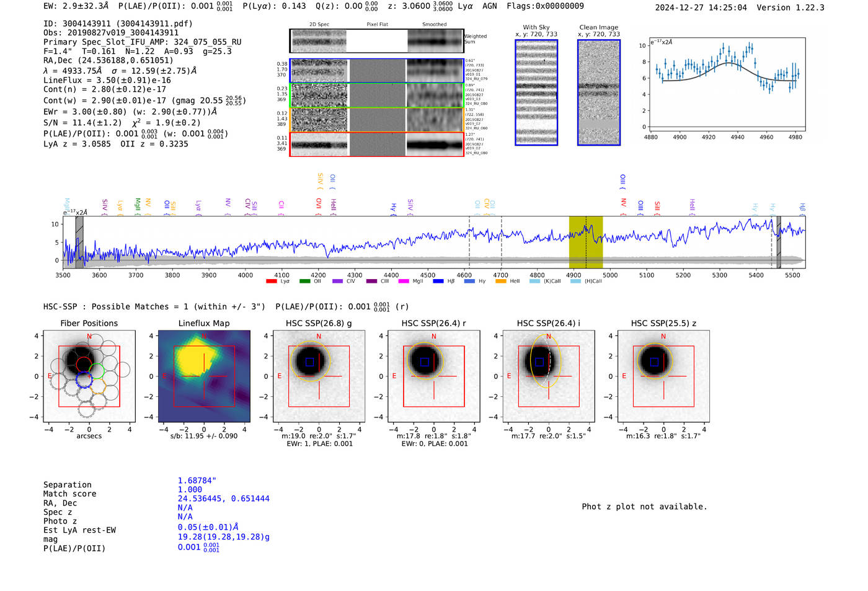
Task: Click the yellow highlighted band in spectrum
Action: pyautogui.click(x=586, y=242)
